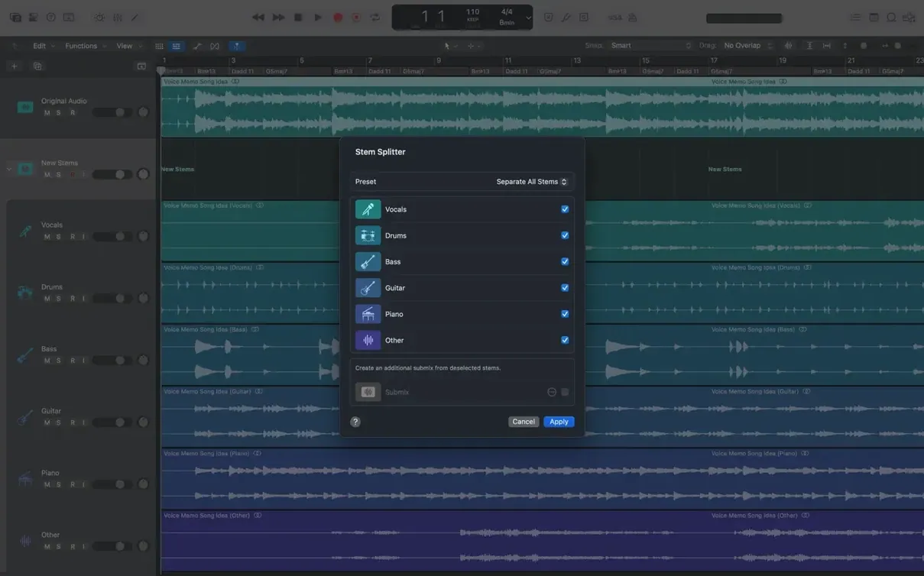
Task: Uncheck the Other stem checkbox
Action: pyautogui.click(x=565, y=340)
